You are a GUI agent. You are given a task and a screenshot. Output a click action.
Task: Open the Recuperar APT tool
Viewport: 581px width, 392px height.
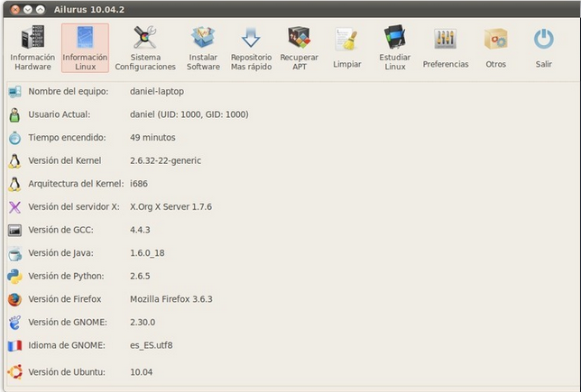tap(299, 48)
